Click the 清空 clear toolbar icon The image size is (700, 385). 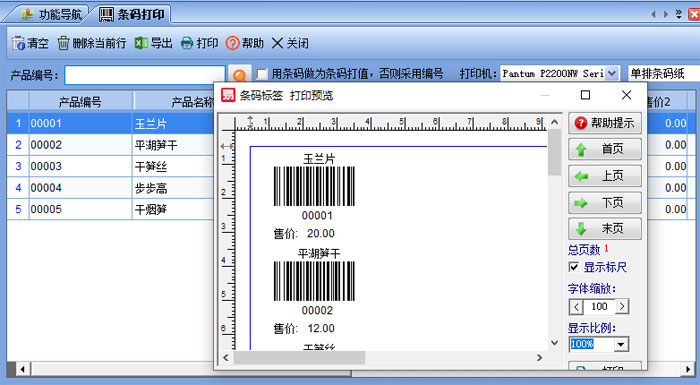[x=18, y=43]
